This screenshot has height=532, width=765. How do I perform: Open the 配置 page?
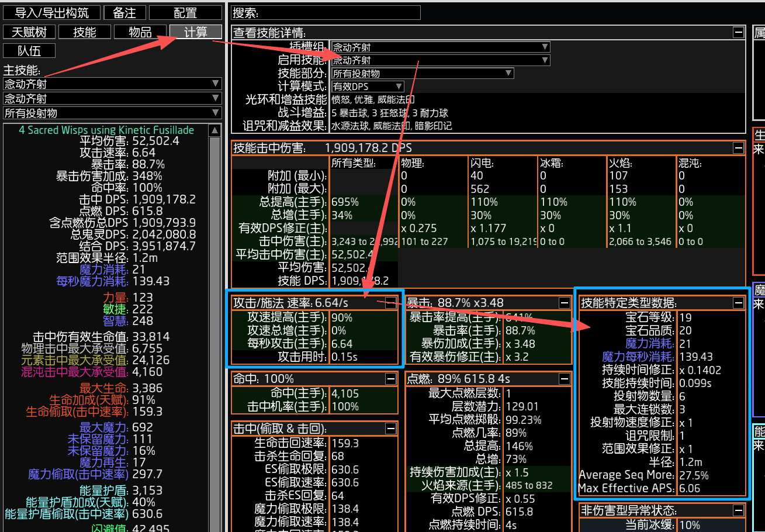click(x=185, y=13)
